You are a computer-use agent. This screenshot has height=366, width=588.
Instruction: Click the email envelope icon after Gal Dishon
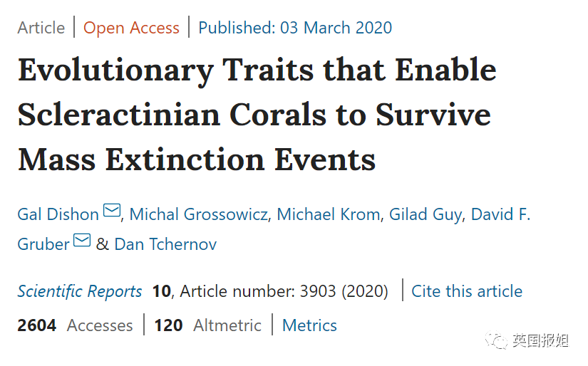112,211
